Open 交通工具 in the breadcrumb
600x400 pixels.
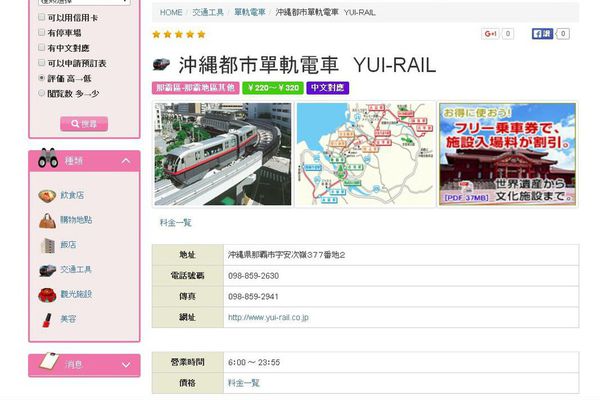click(x=208, y=13)
